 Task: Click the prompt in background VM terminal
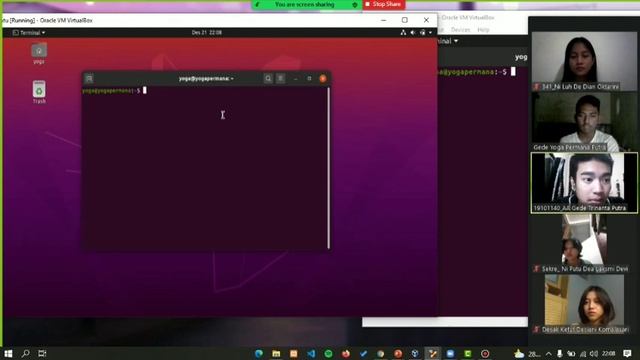477,72
